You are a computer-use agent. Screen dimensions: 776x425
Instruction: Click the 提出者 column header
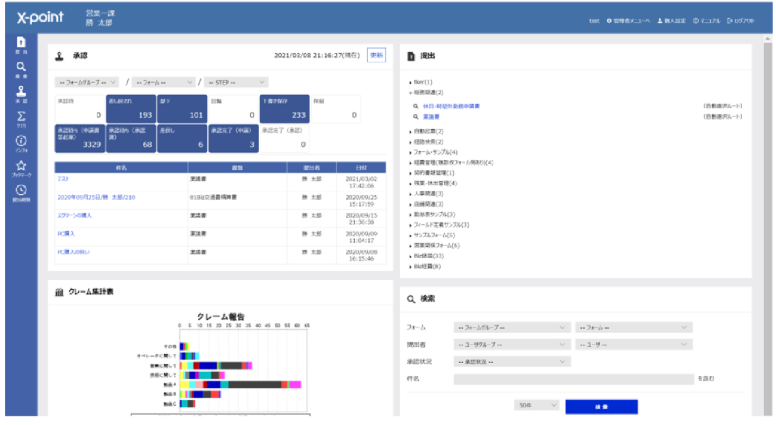pyautogui.click(x=312, y=168)
